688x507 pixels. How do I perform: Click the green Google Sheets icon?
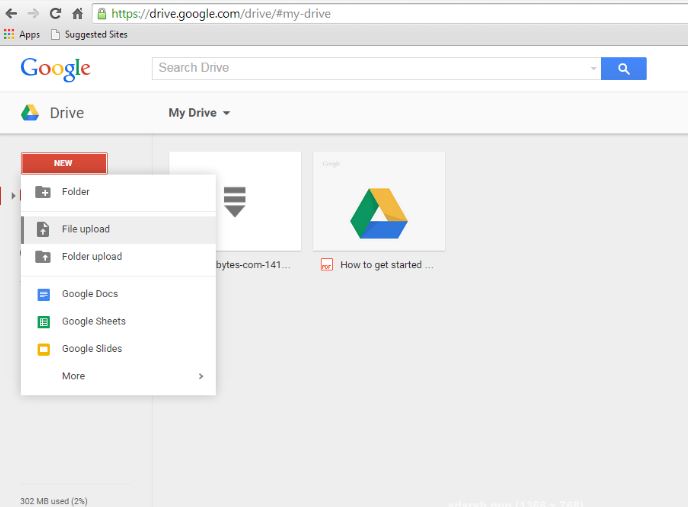tap(43, 322)
